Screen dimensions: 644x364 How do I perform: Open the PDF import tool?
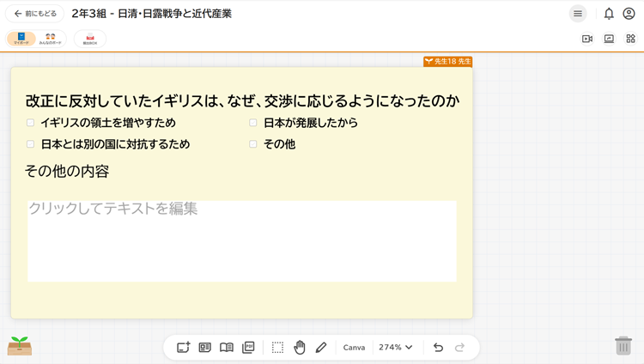pos(248,348)
